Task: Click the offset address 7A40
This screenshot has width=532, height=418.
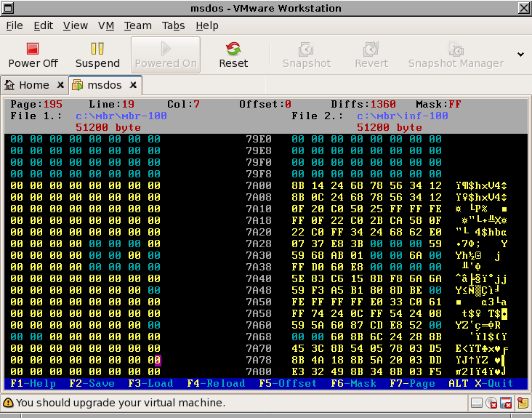Action: (259, 279)
